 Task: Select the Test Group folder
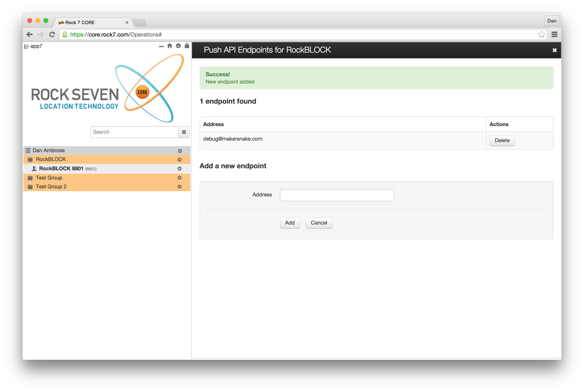(107, 178)
